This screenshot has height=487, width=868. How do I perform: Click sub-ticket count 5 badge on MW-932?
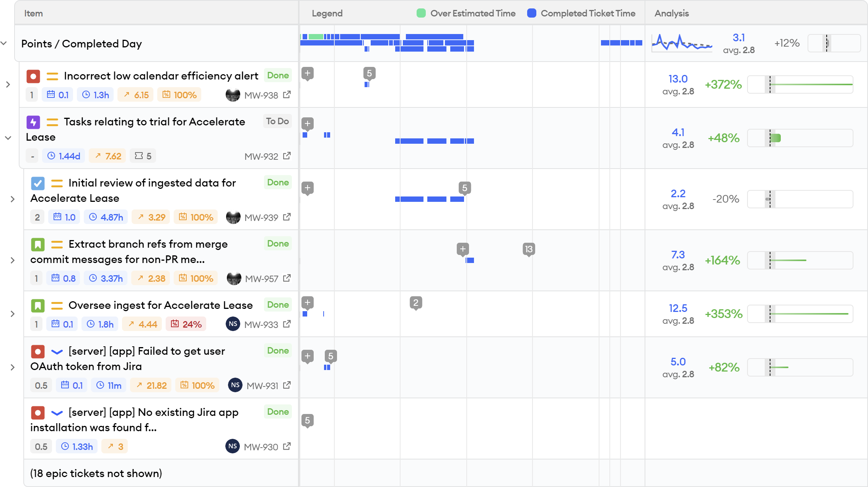coord(143,156)
